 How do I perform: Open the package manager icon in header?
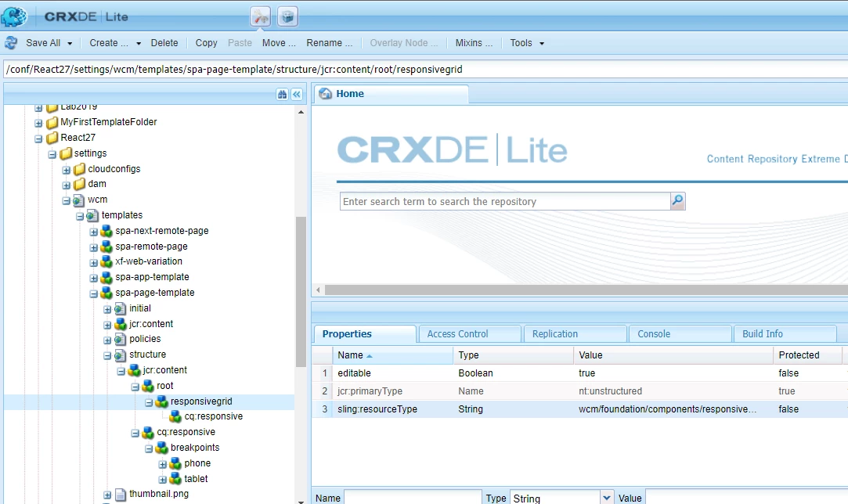[x=287, y=16]
